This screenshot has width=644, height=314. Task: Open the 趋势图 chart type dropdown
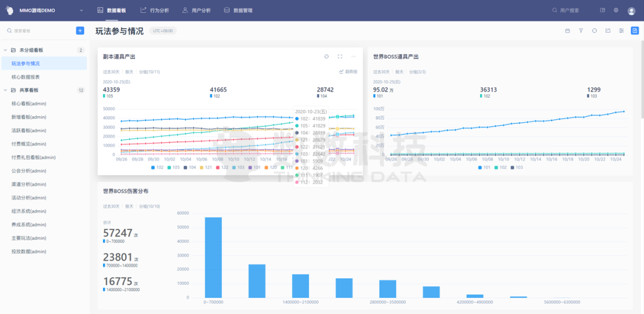tap(348, 71)
